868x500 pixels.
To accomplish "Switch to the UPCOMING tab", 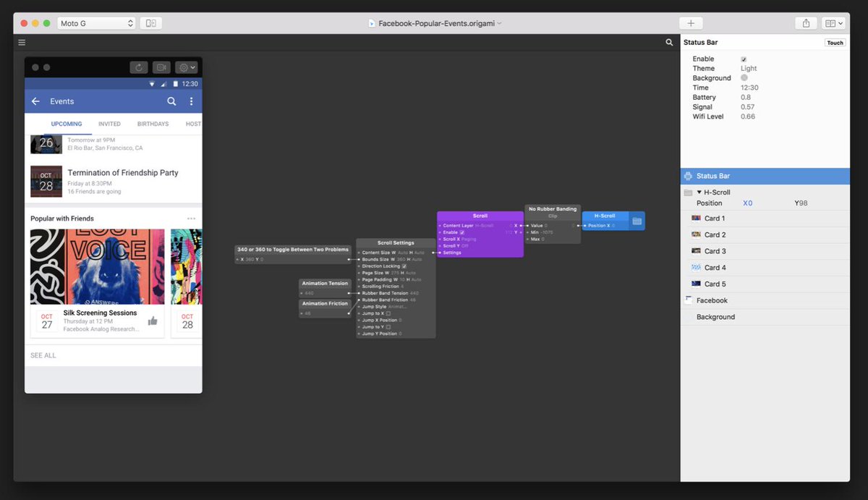I will 67,124.
